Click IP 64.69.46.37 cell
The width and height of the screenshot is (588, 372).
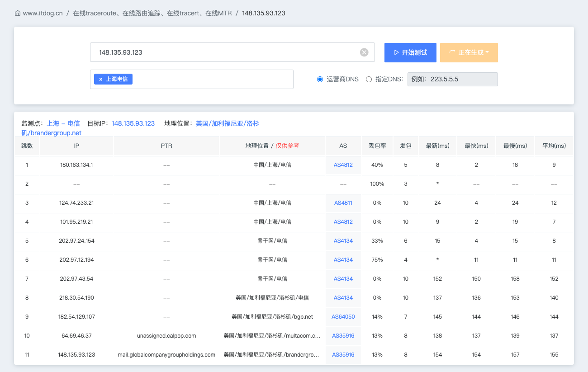point(76,336)
